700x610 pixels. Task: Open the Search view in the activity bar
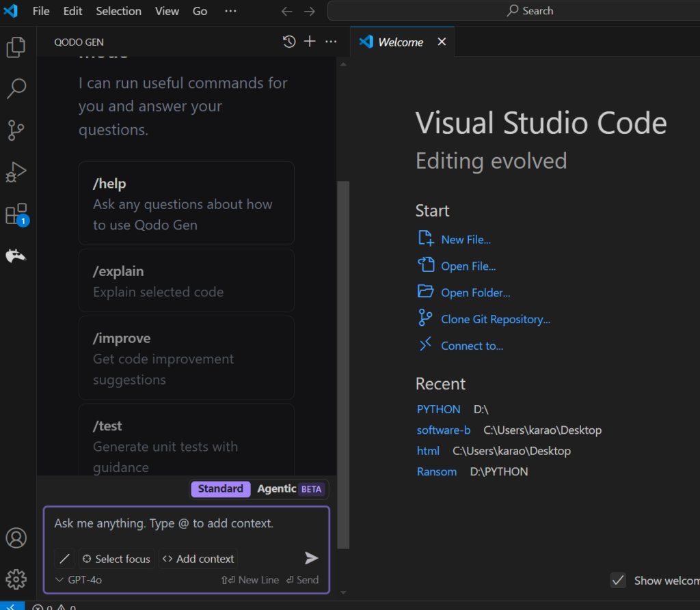(16, 88)
